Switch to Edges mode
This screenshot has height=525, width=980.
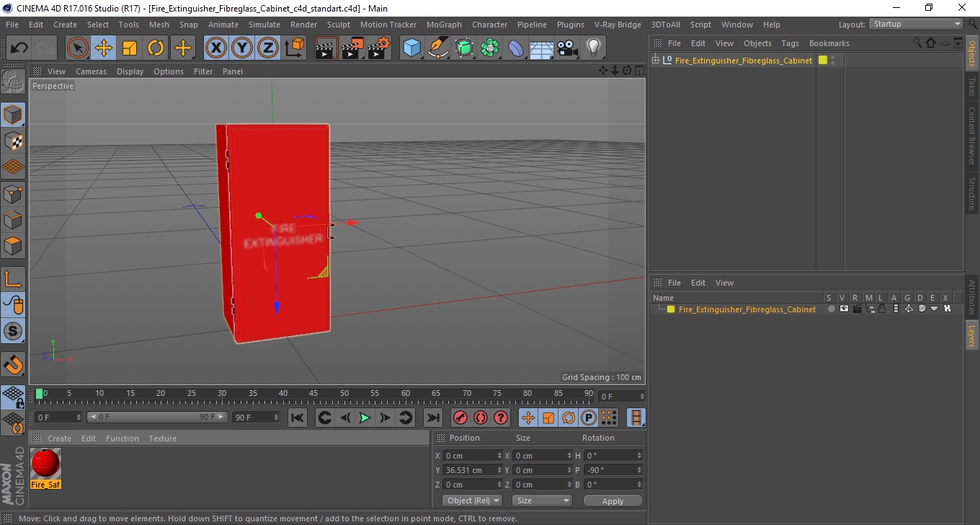coord(13,219)
